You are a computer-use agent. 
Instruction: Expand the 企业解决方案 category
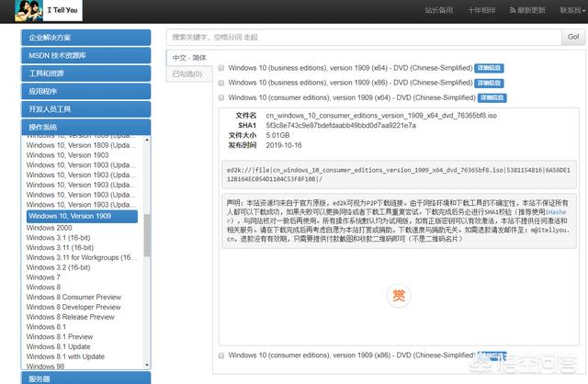(x=85, y=38)
